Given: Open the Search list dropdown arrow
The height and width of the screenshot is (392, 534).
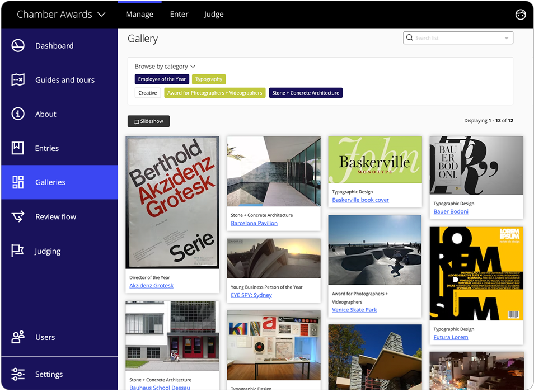Looking at the screenshot, I should [507, 37].
